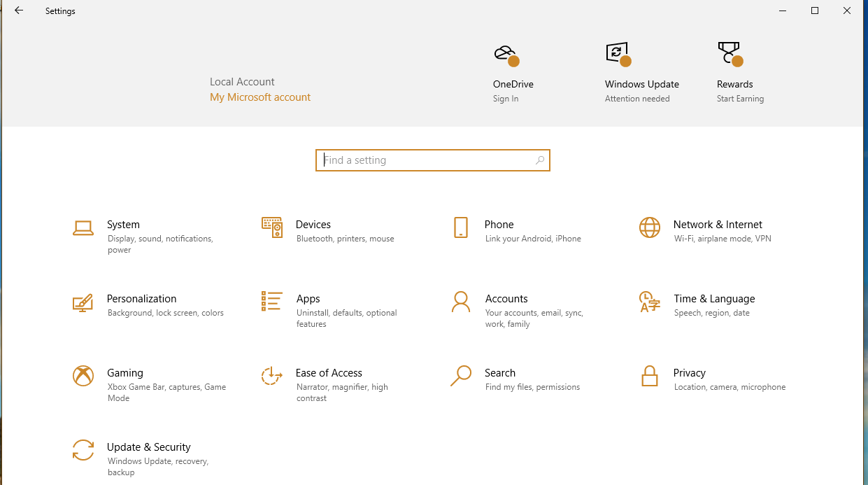Open the Network & Internet globe icon
The width and height of the screenshot is (868, 485).
(x=650, y=227)
